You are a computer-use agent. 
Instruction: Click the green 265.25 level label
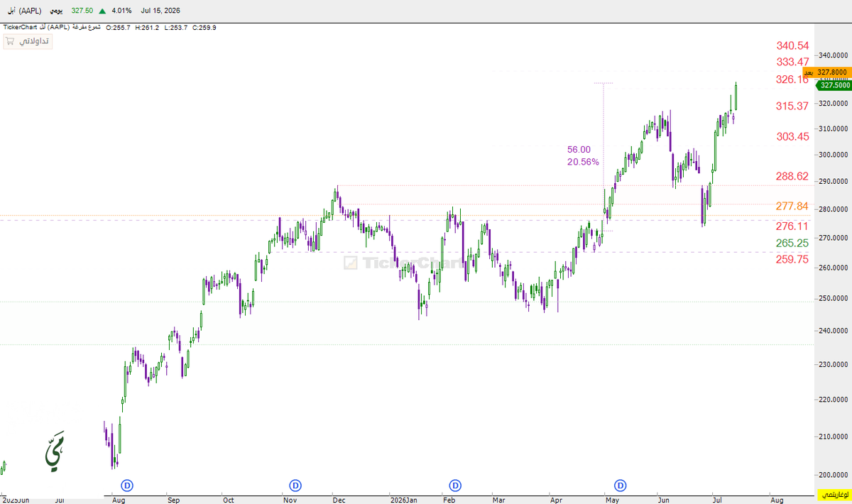tap(792, 243)
